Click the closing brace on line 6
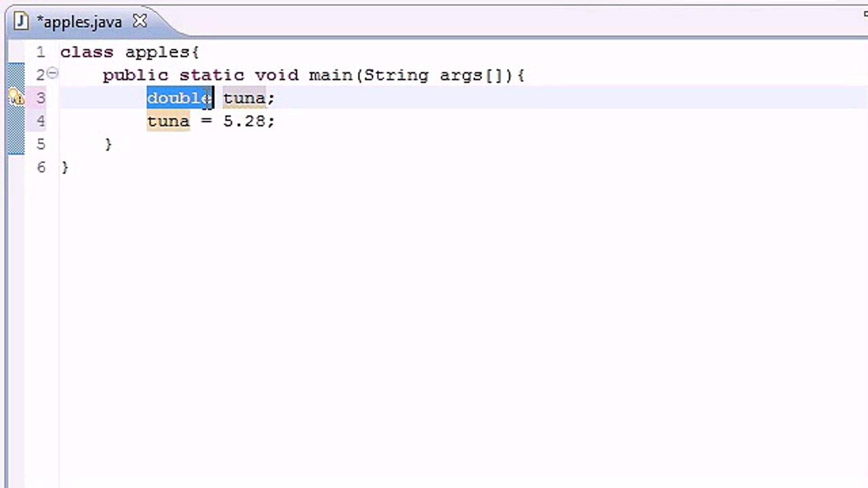This screenshot has height=488, width=868. point(65,167)
